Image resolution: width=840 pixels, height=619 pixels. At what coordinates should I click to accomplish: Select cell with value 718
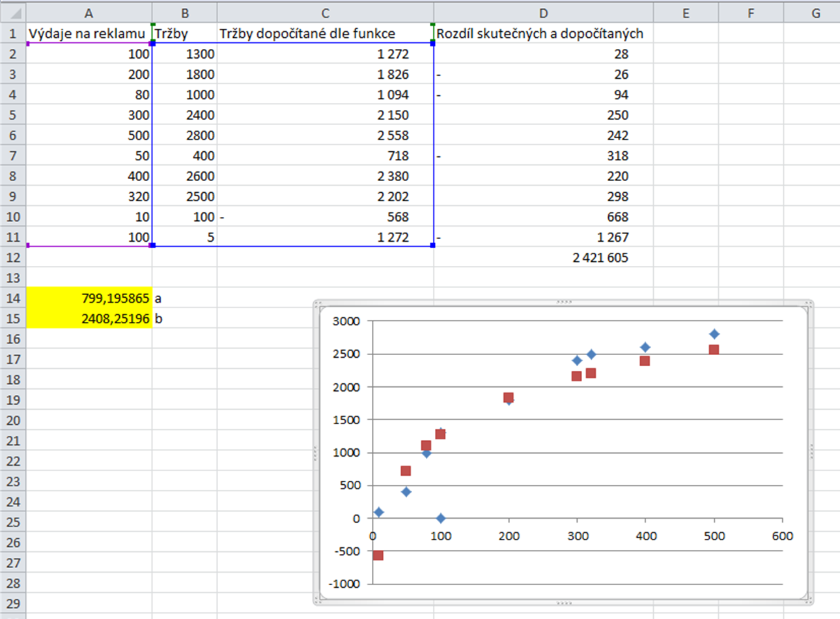pyautogui.click(x=326, y=156)
